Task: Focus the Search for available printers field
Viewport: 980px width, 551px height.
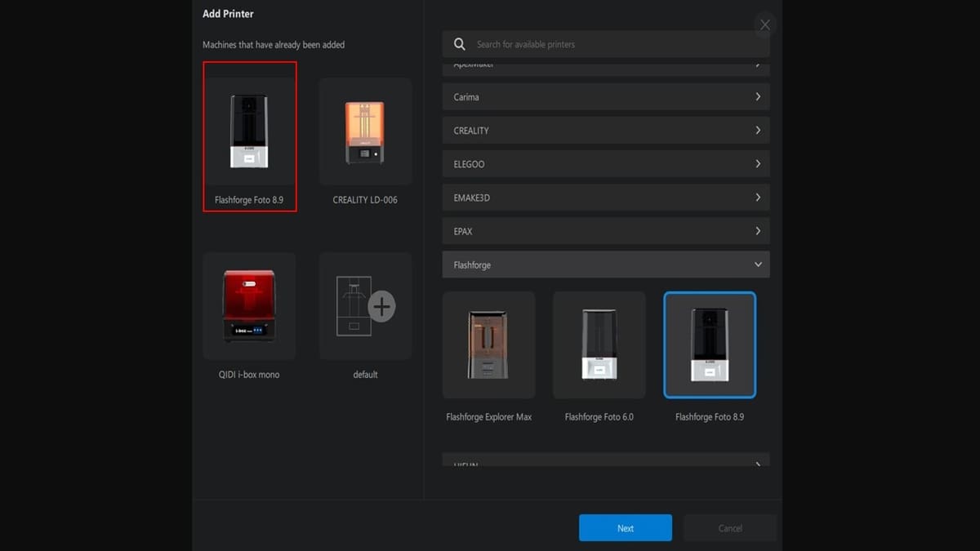Action: point(606,44)
